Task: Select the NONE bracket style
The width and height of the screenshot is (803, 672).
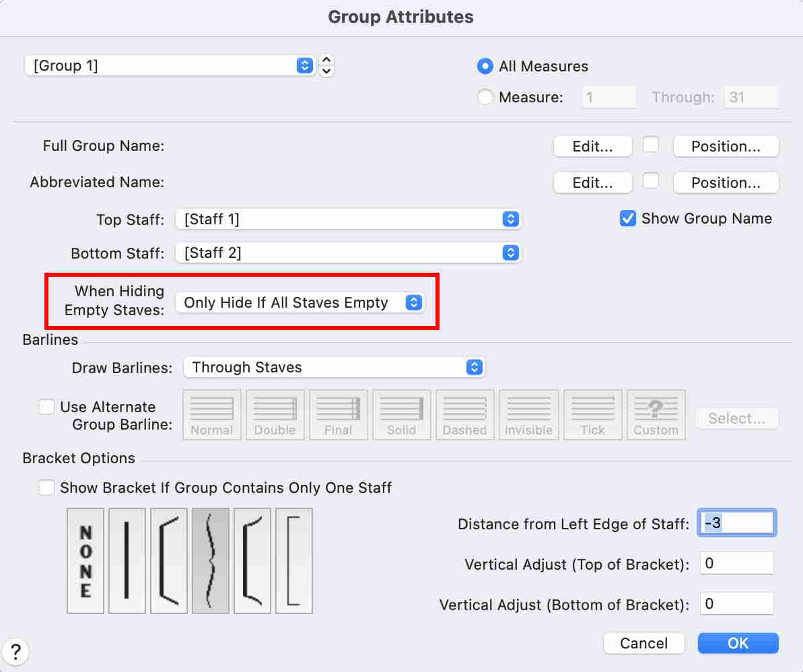Action: point(85,561)
